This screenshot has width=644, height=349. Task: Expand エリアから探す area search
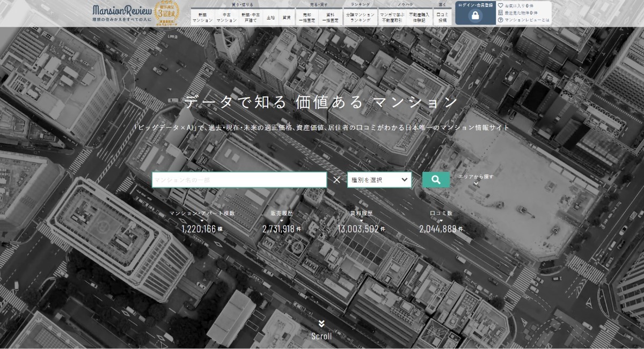[475, 179]
